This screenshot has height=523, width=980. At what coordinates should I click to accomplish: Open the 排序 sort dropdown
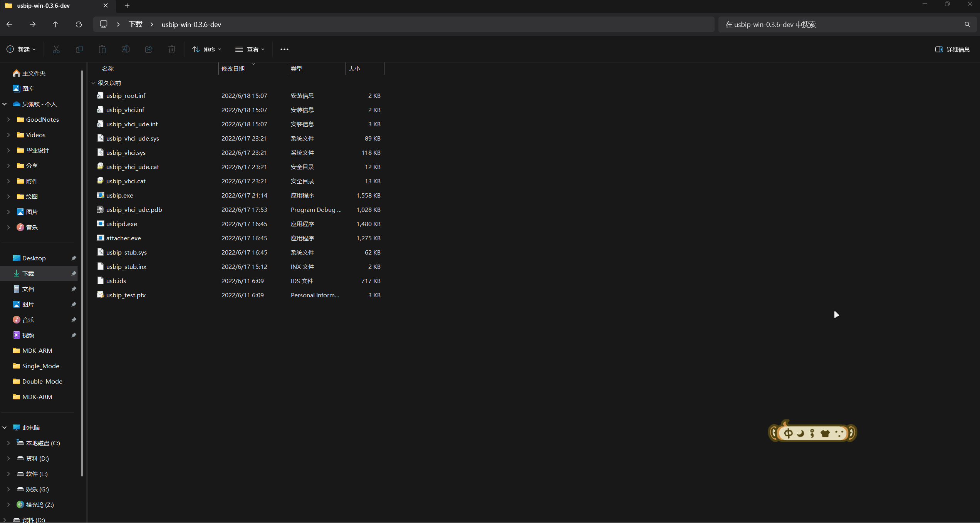point(207,49)
